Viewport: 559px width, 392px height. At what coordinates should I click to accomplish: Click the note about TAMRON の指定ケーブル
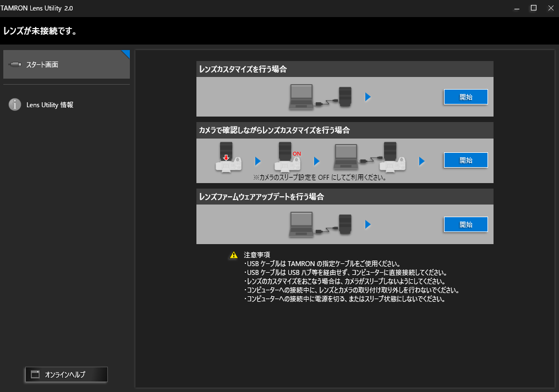pos(322,264)
